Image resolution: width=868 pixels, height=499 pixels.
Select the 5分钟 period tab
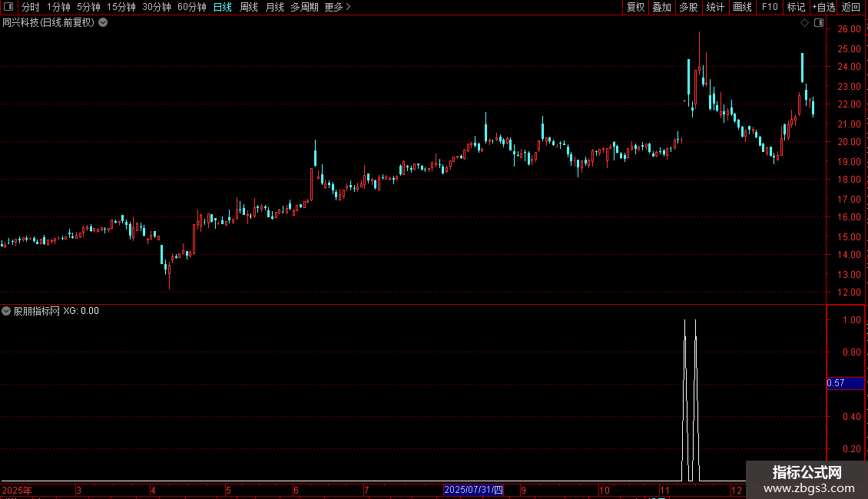(x=88, y=7)
